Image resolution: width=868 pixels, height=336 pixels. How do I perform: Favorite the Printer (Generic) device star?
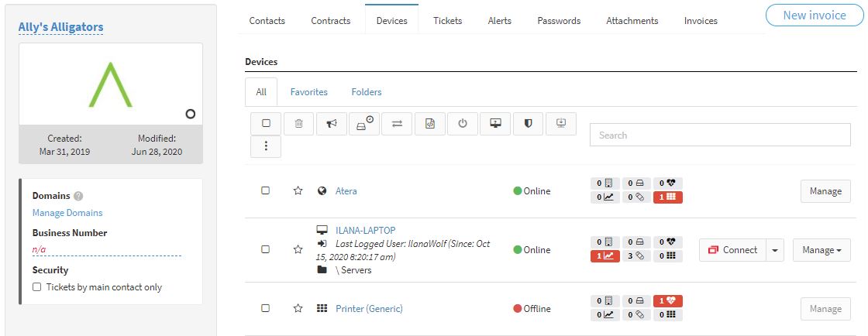[x=298, y=308]
